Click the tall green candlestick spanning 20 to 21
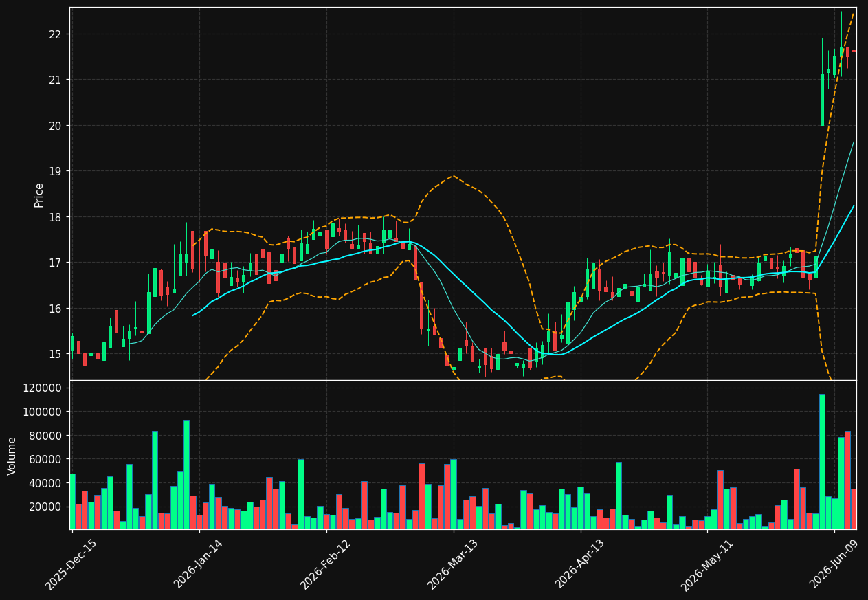Screen dimensions: 868x600 click(x=822, y=100)
